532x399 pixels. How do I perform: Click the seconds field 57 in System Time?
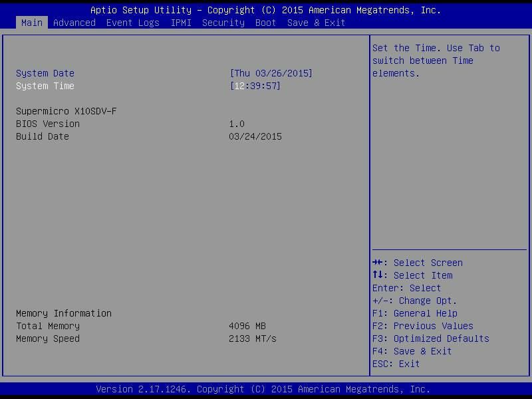tap(271, 86)
